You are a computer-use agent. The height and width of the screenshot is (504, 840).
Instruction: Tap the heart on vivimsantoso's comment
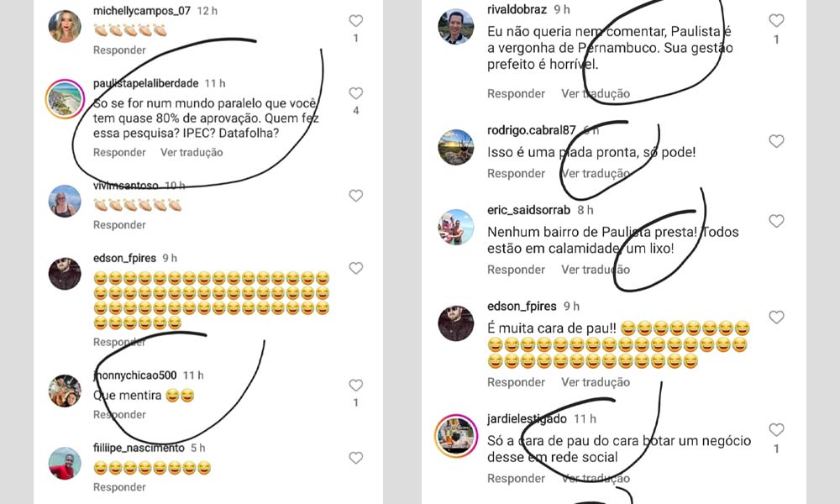coord(355,196)
